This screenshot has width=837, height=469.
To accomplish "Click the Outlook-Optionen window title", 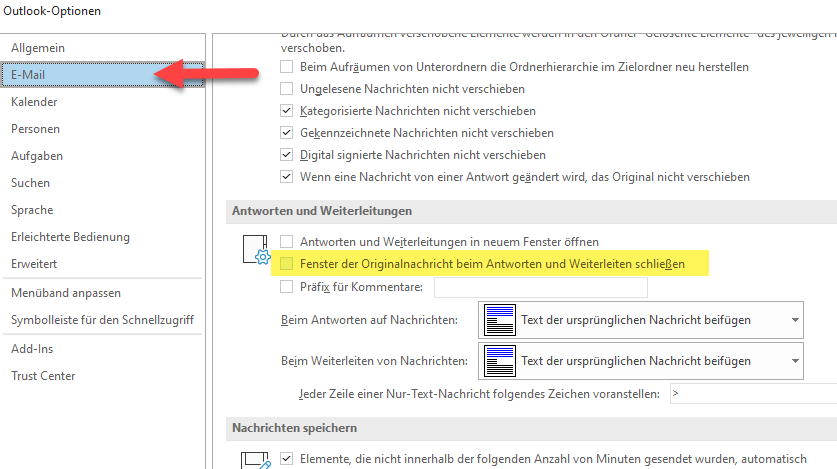I will (52, 11).
